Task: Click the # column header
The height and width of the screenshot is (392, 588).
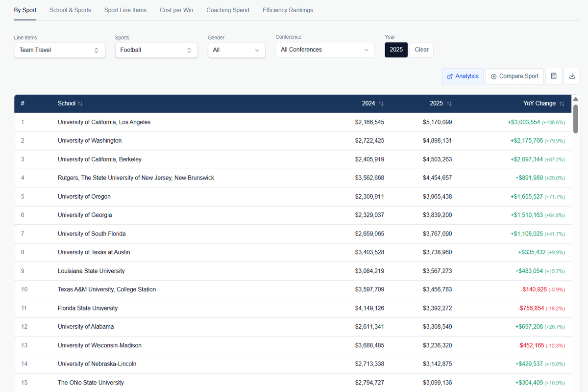Action: (23, 104)
